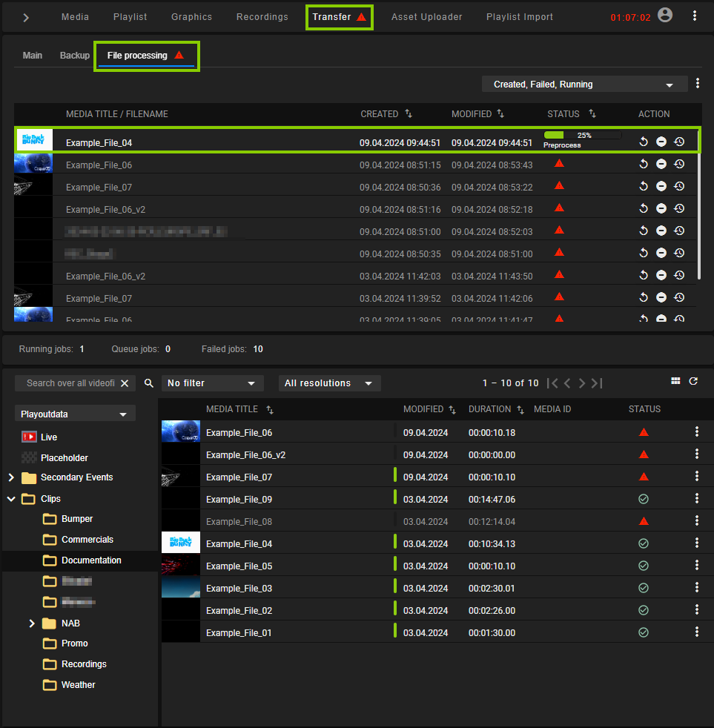
Task: Retry the transfer for Example_File_04
Action: pyautogui.click(x=644, y=141)
